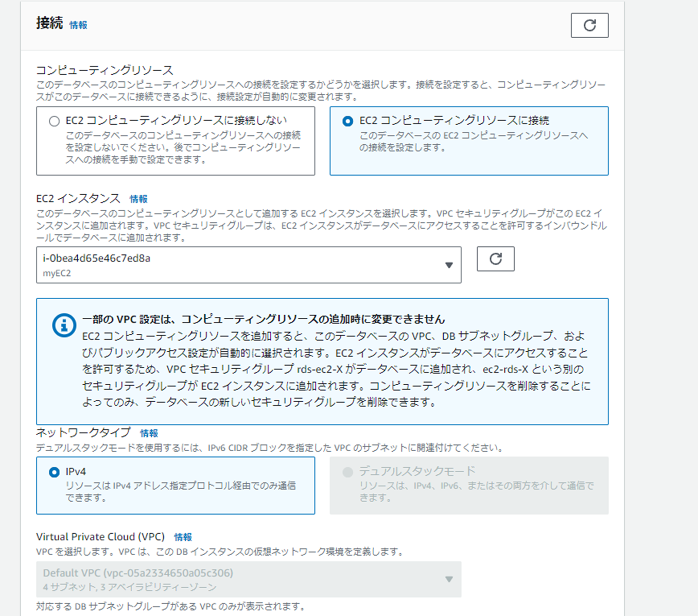This screenshot has height=616, width=698.
Task: Open 情報 link next to EC2 インスタンス
Action: click(x=138, y=199)
